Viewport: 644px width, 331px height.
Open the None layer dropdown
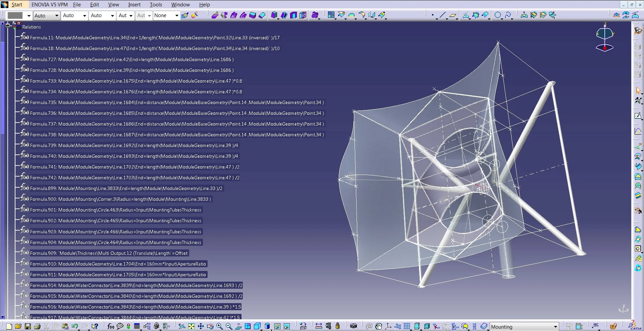[166, 15]
